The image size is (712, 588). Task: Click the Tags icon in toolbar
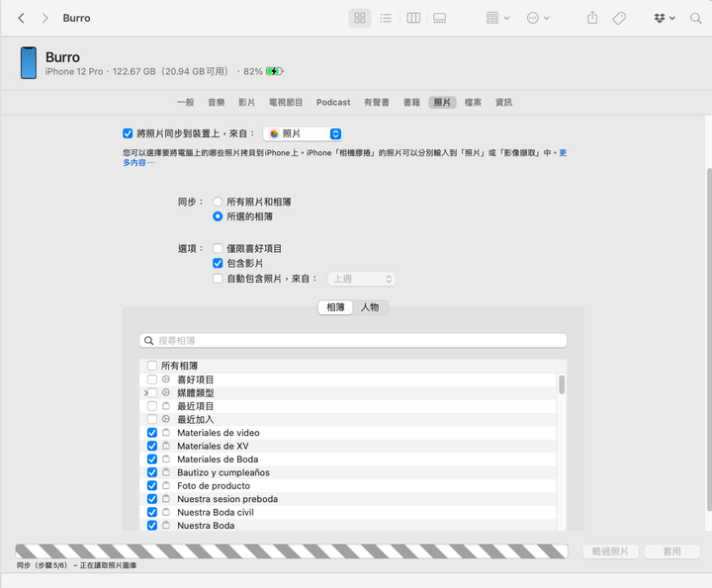[x=619, y=18]
